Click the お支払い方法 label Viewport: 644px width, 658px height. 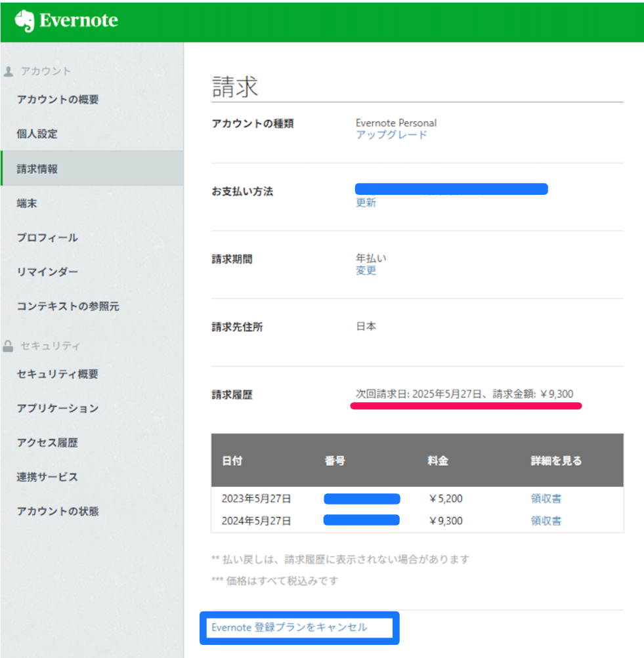pyautogui.click(x=242, y=192)
